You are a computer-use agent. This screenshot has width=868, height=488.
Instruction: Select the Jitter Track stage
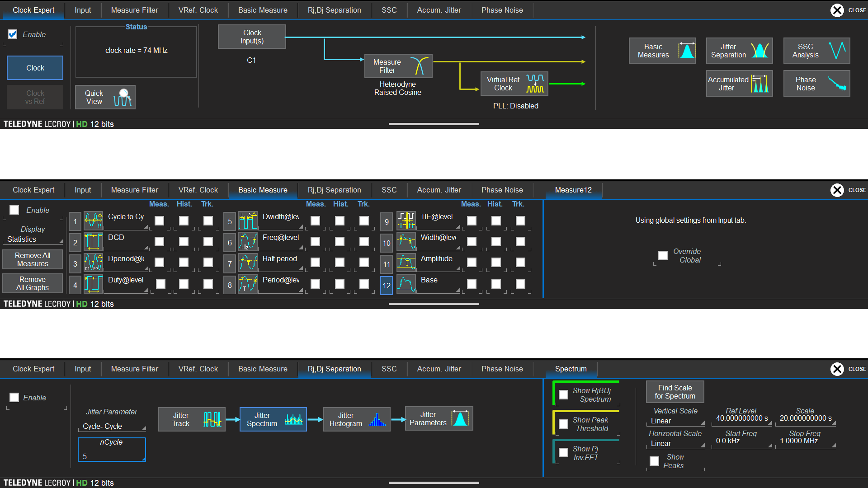click(192, 419)
